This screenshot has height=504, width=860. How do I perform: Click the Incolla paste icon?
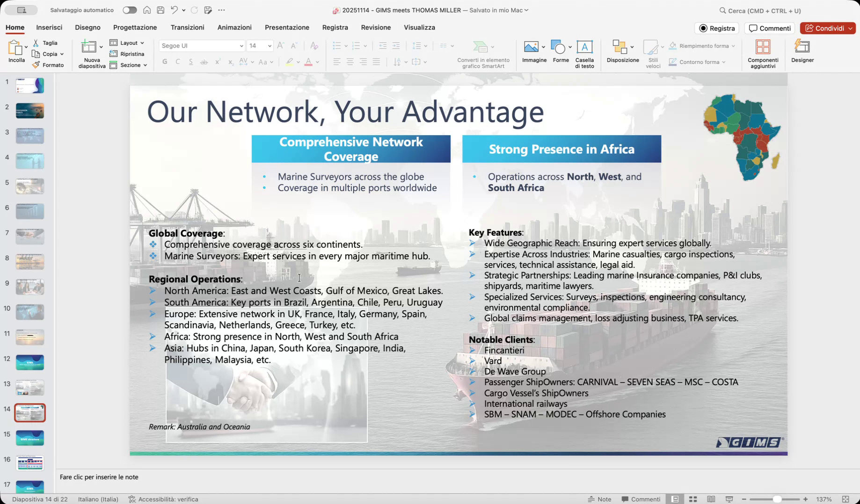(15, 48)
